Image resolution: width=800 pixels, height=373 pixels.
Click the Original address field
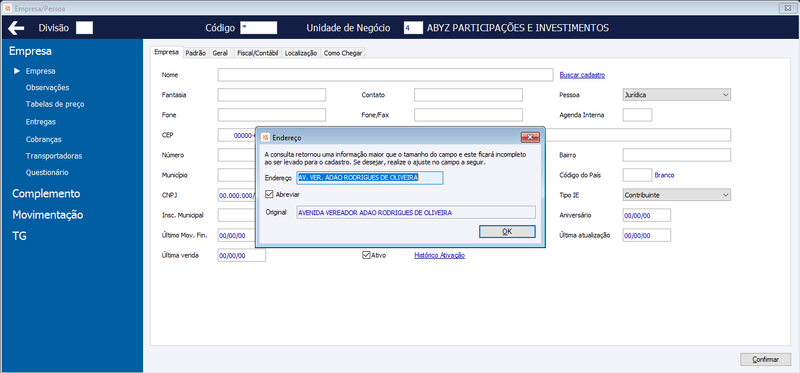[416, 212]
